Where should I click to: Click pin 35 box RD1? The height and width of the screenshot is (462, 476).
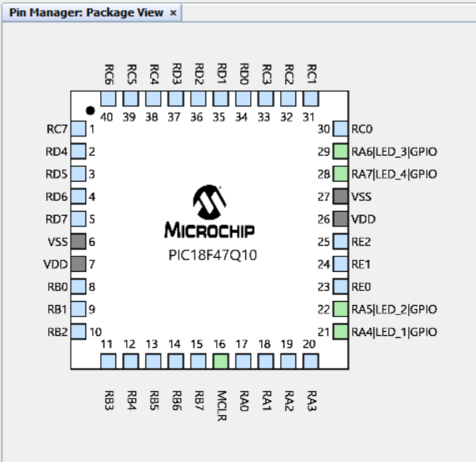point(221,99)
